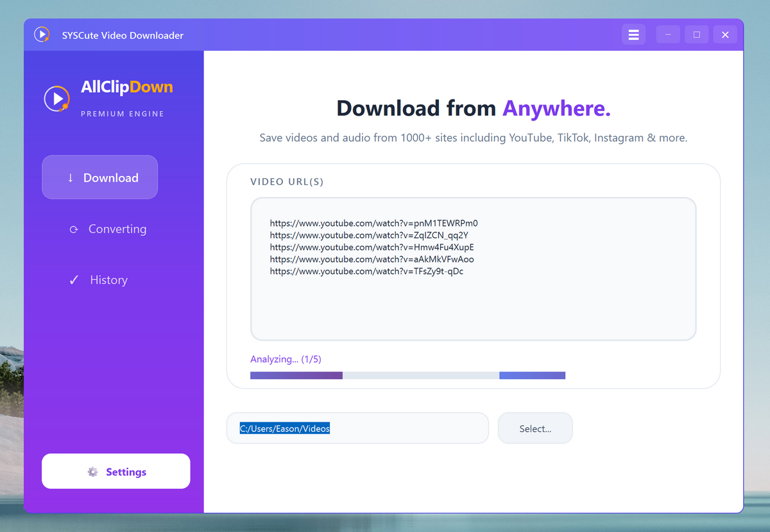This screenshot has width=770, height=532.
Task: Click the Download from Anywhere heading
Action: pos(473,108)
